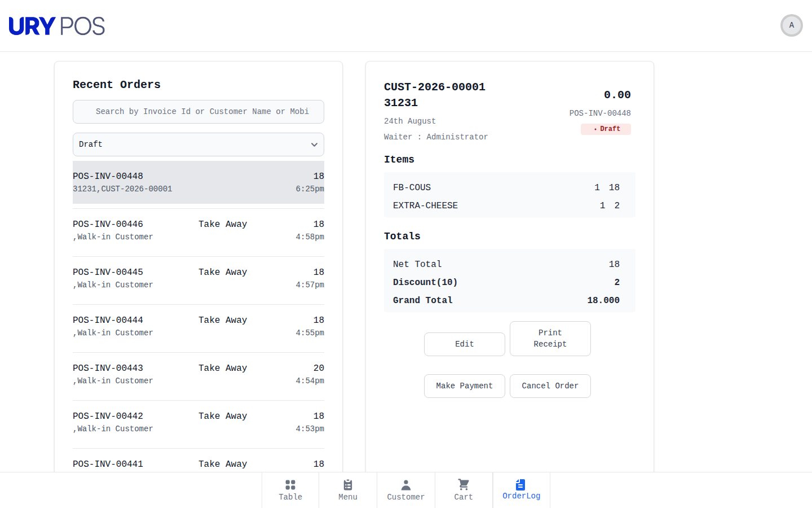The width and height of the screenshot is (812, 508).
Task: Click the red Draft status badge
Action: pyautogui.click(x=606, y=129)
